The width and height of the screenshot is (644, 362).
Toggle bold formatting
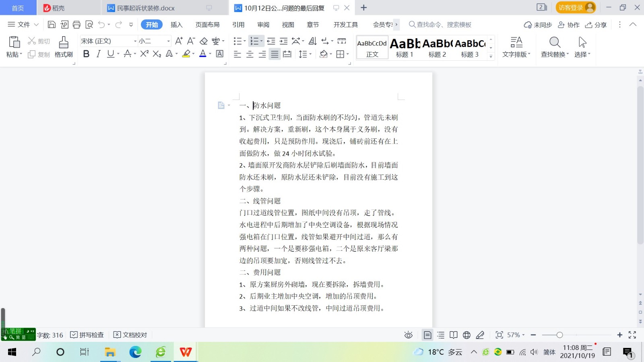pyautogui.click(x=86, y=54)
